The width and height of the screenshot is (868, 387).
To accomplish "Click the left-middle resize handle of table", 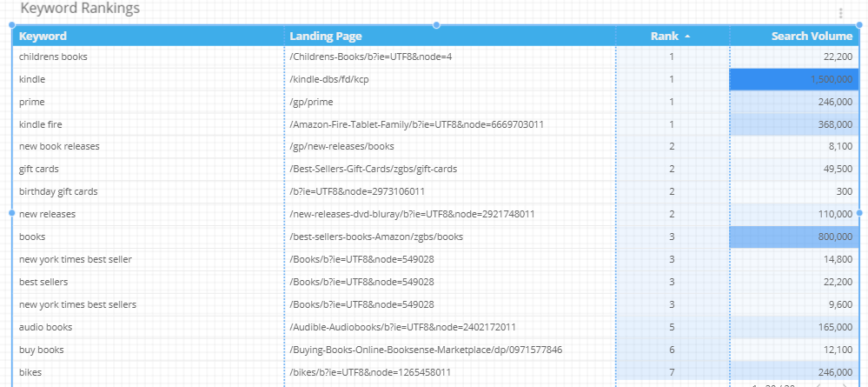I will [12, 212].
